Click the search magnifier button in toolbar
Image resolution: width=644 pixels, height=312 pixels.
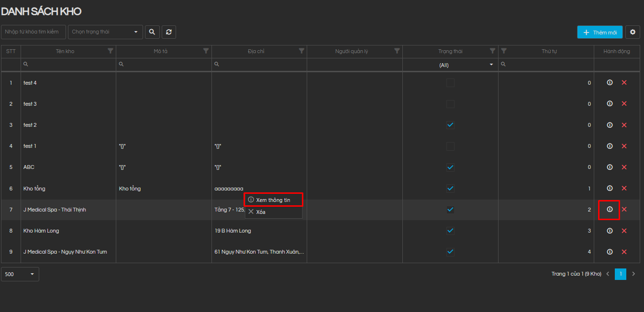[x=152, y=32]
